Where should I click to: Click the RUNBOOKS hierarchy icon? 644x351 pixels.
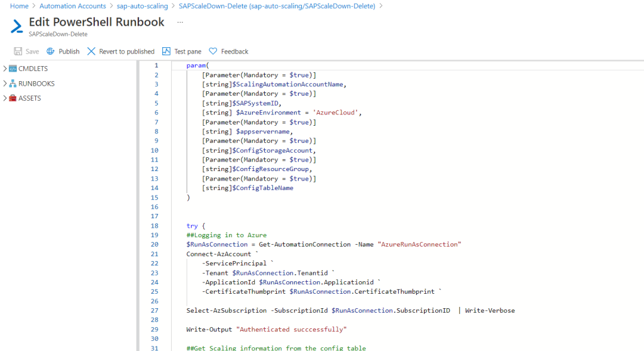(x=13, y=84)
